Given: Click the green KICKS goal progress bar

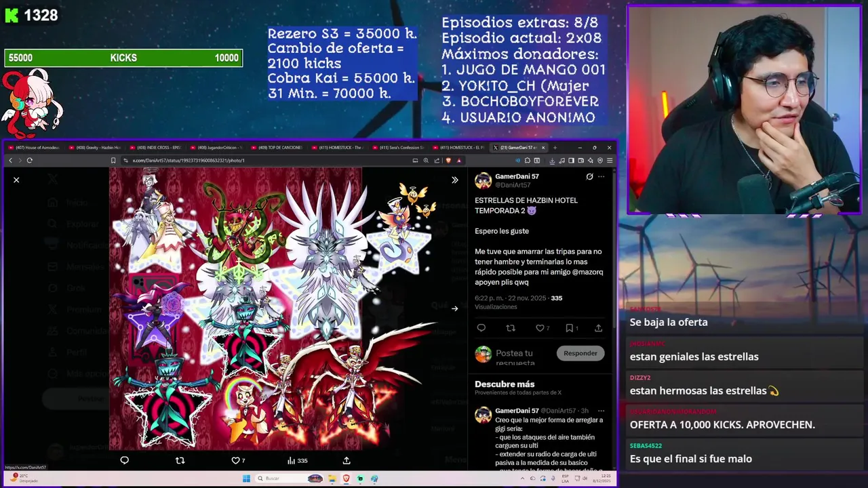Looking at the screenshot, I should tap(123, 58).
